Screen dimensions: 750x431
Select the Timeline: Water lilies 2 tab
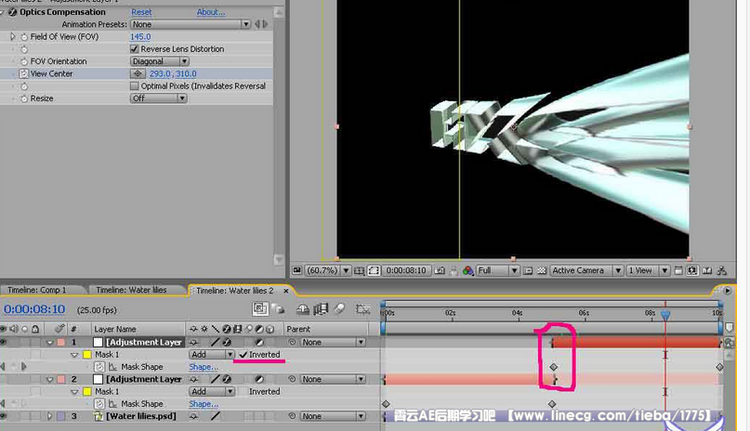[234, 290]
